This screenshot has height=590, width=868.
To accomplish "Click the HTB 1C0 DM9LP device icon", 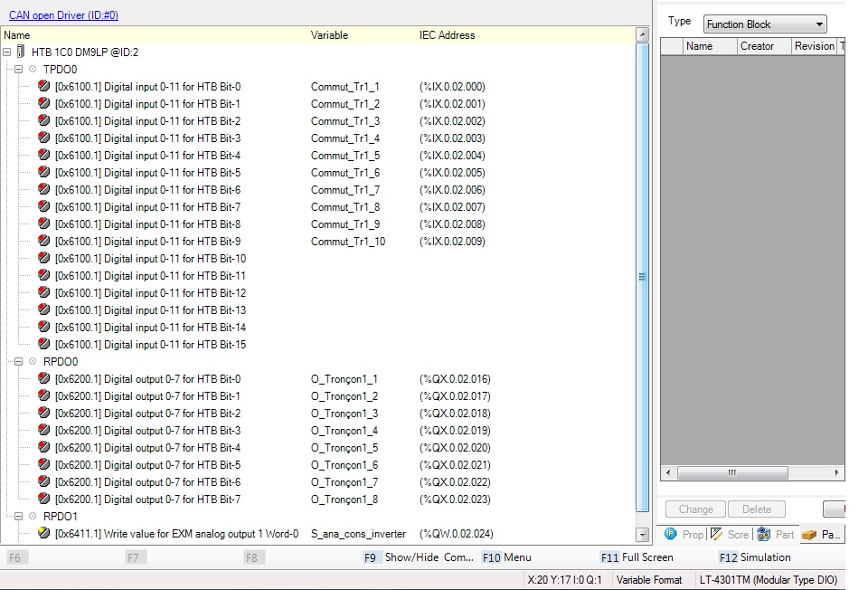I will pyautogui.click(x=22, y=52).
